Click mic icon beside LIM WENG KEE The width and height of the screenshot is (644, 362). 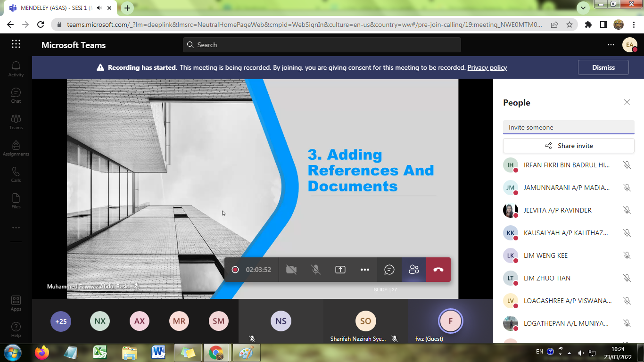tap(627, 255)
